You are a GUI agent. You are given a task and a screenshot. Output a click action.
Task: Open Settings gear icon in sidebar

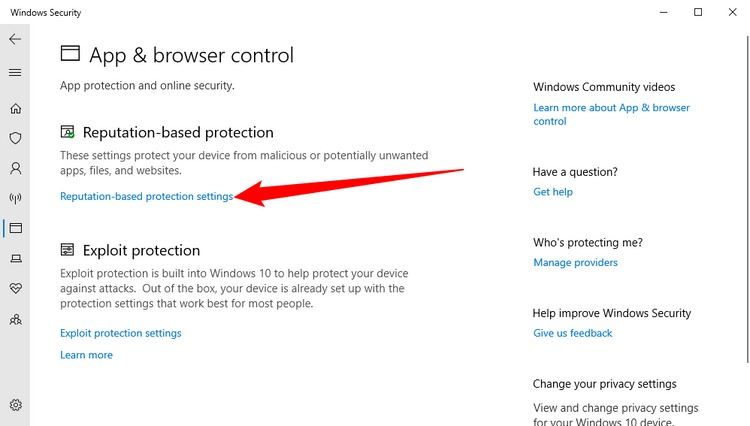coord(15,405)
